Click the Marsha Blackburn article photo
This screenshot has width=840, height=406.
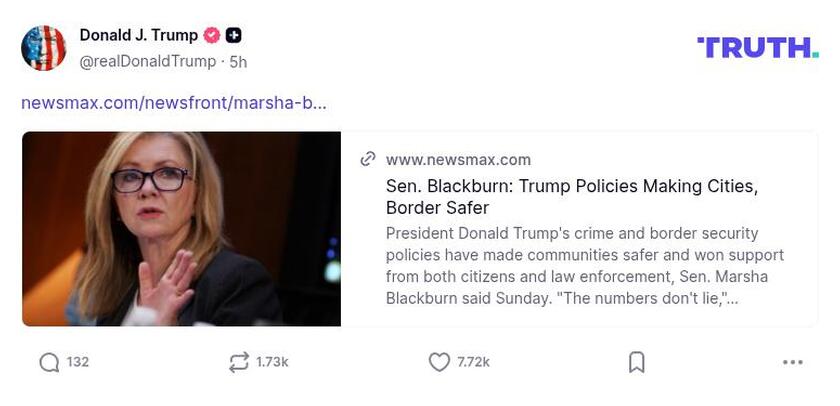click(181, 229)
